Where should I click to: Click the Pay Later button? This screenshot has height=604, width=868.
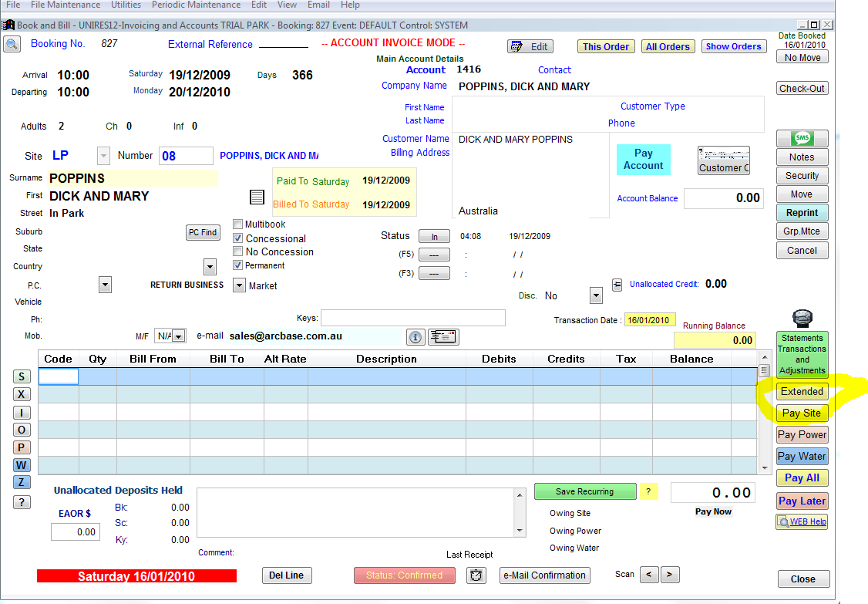(802, 501)
